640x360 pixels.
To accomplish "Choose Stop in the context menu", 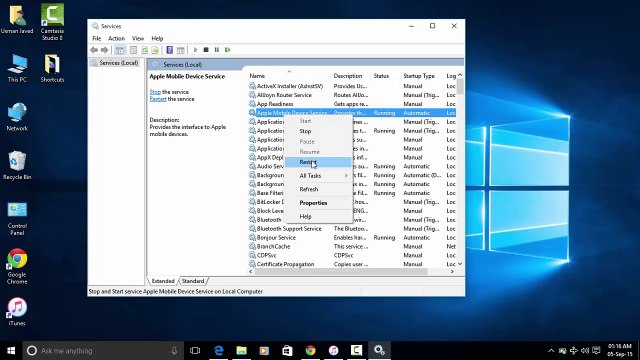I will pyautogui.click(x=318, y=131).
